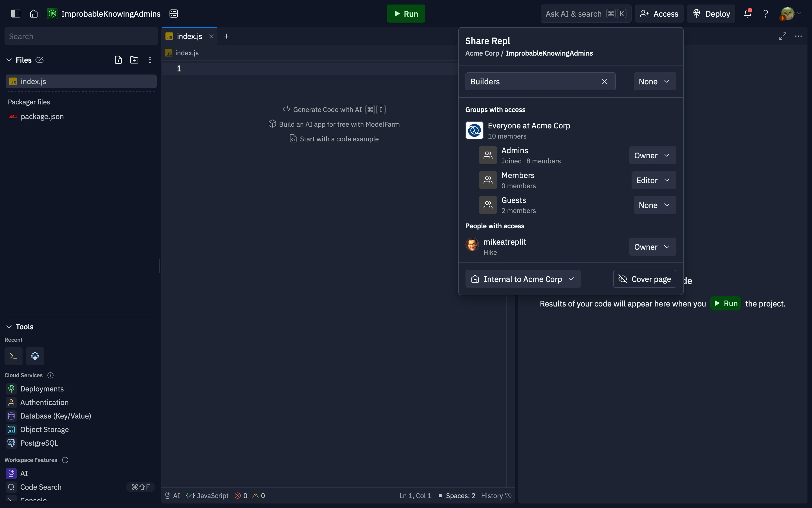Image resolution: width=812 pixels, height=508 pixels.
Task: Open the output pane ellipsis menu
Action: pos(798,36)
